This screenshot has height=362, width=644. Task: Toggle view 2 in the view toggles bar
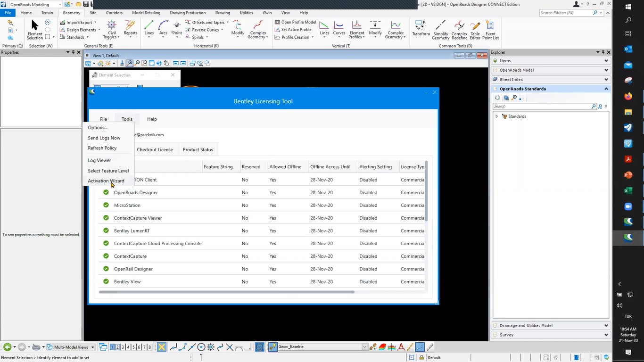(117, 347)
